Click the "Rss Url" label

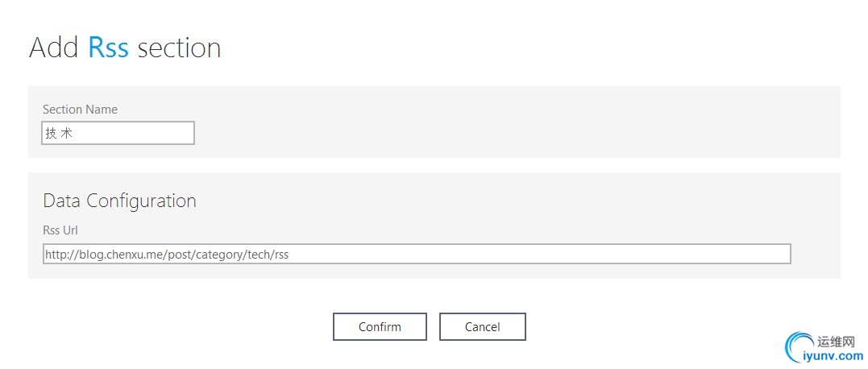click(x=60, y=230)
